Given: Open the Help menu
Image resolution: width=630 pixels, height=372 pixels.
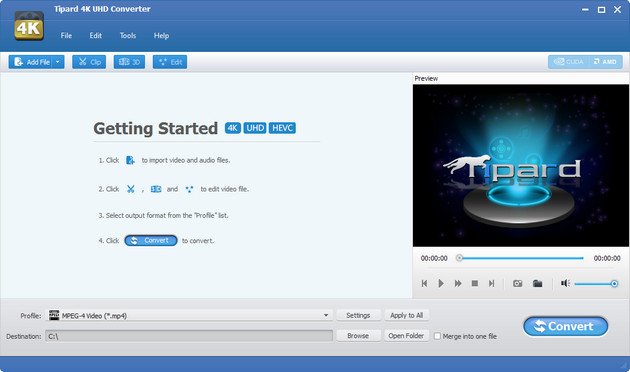Looking at the screenshot, I should coord(161,35).
